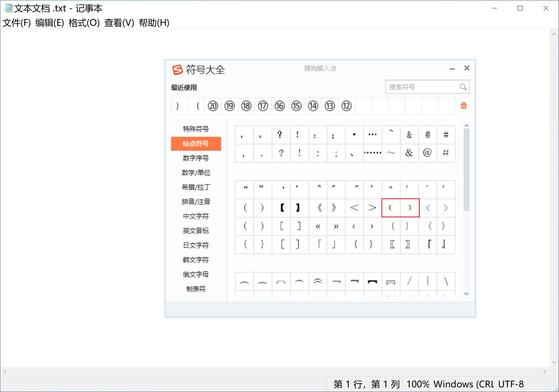Image resolution: width=559 pixels, height=392 pixels.
Task: Select the 标点符号 category
Action: tap(196, 144)
